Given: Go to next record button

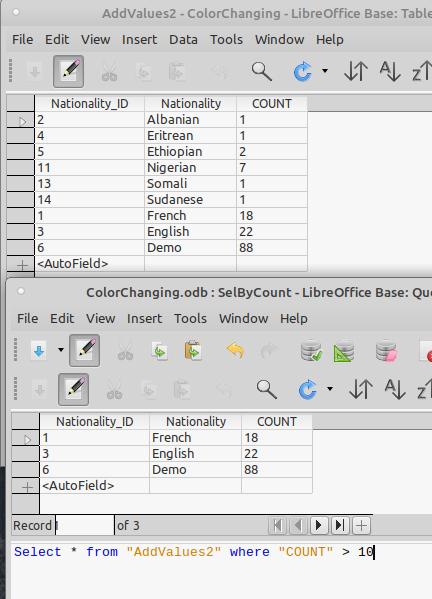Looking at the screenshot, I should [319, 526].
